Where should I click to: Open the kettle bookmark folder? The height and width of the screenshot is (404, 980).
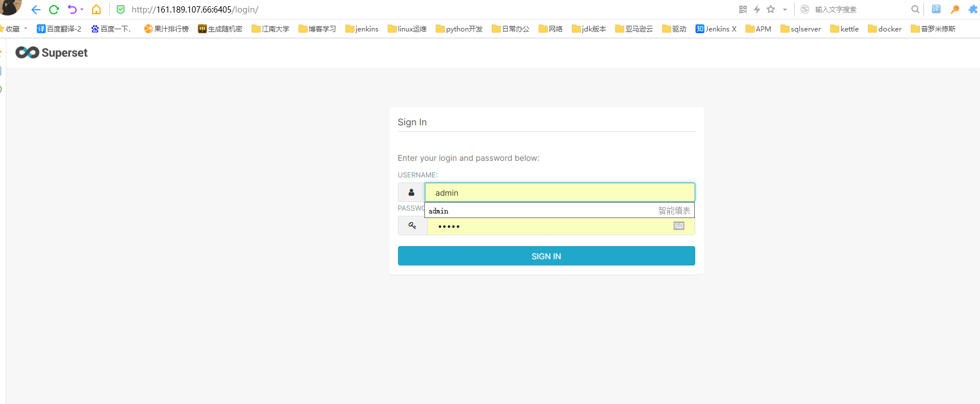pos(844,29)
